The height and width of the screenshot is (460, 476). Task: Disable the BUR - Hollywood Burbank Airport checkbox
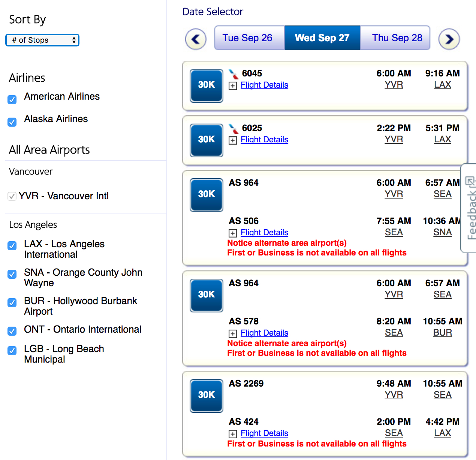click(12, 302)
